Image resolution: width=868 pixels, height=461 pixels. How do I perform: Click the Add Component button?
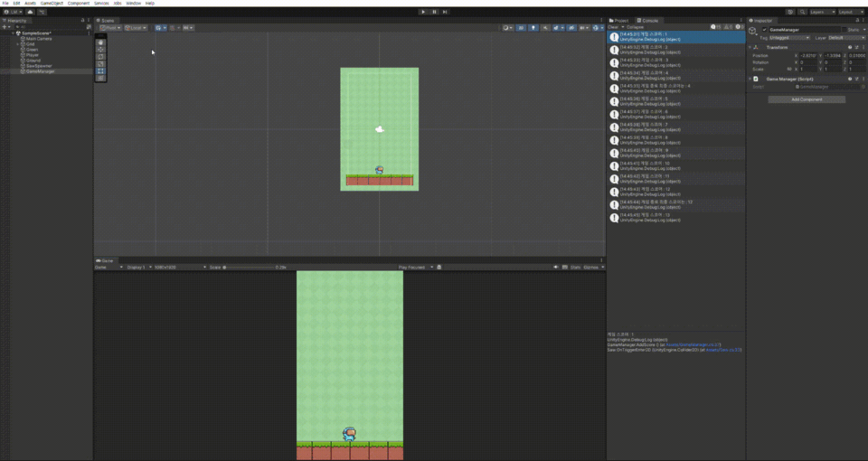click(x=807, y=99)
